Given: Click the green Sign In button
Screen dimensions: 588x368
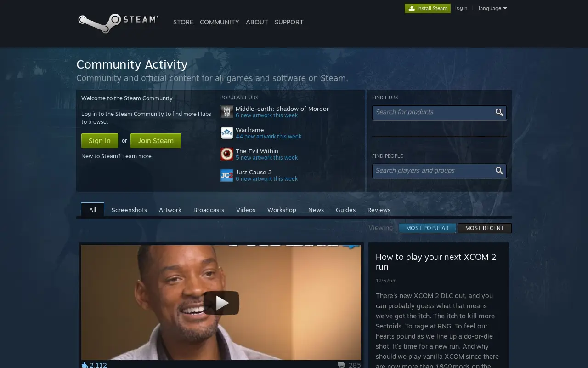Looking at the screenshot, I should point(100,141).
